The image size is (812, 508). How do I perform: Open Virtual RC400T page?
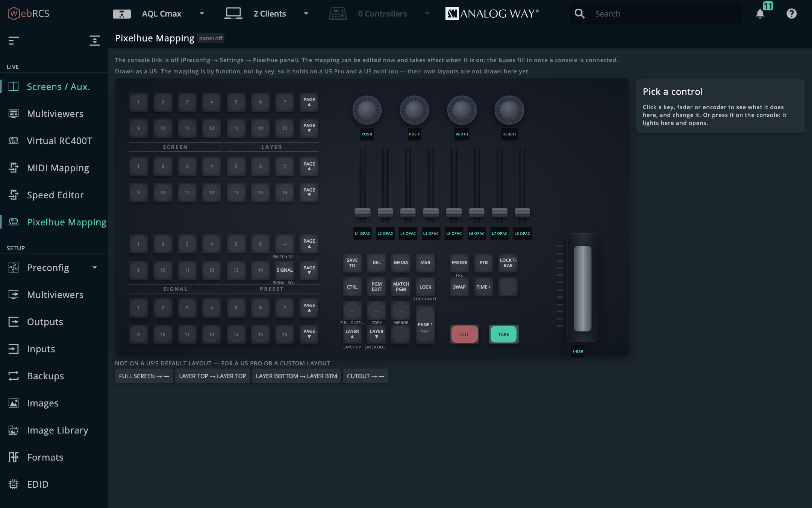(54, 141)
